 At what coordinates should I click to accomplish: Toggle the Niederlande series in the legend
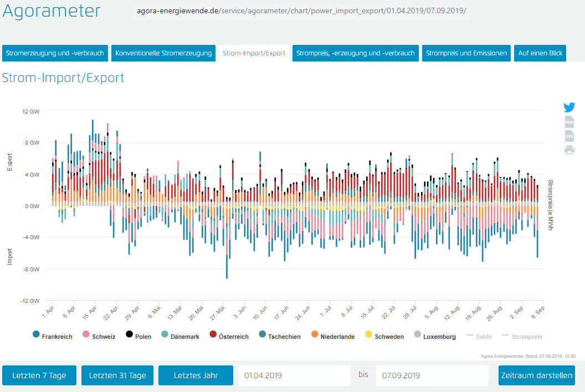click(x=333, y=336)
